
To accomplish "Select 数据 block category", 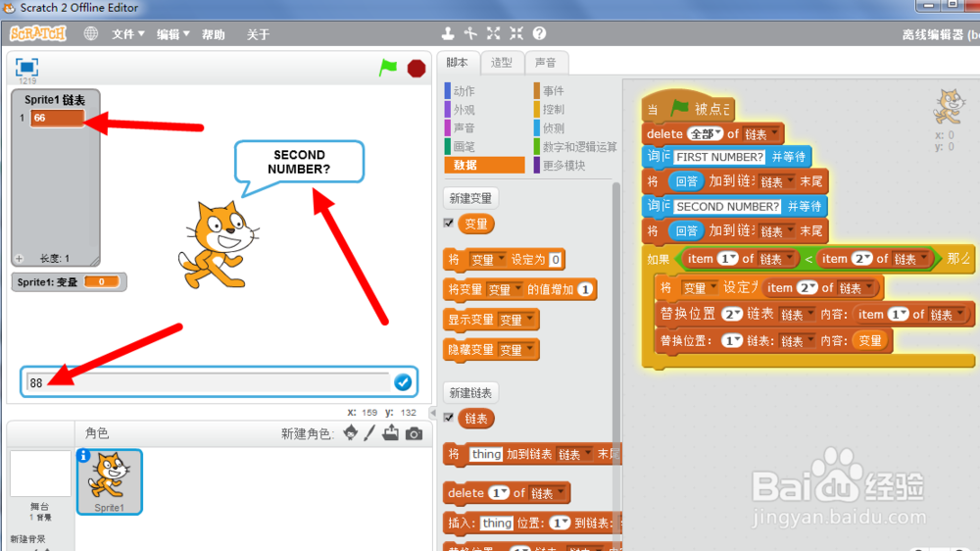I will click(484, 165).
